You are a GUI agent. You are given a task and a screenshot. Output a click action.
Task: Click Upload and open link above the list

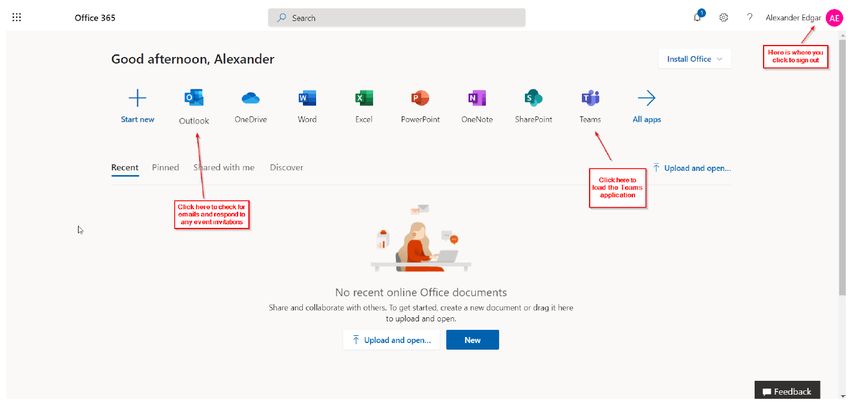(692, 168)
